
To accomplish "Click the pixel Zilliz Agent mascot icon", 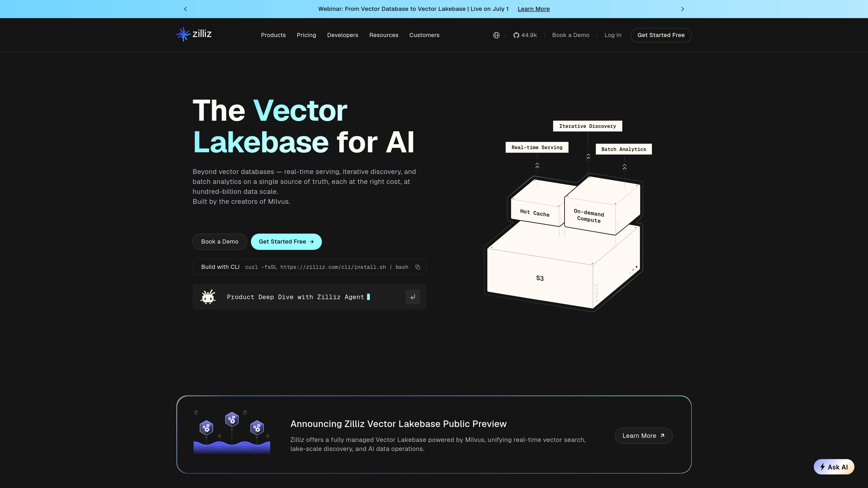I will pos(208,297).
